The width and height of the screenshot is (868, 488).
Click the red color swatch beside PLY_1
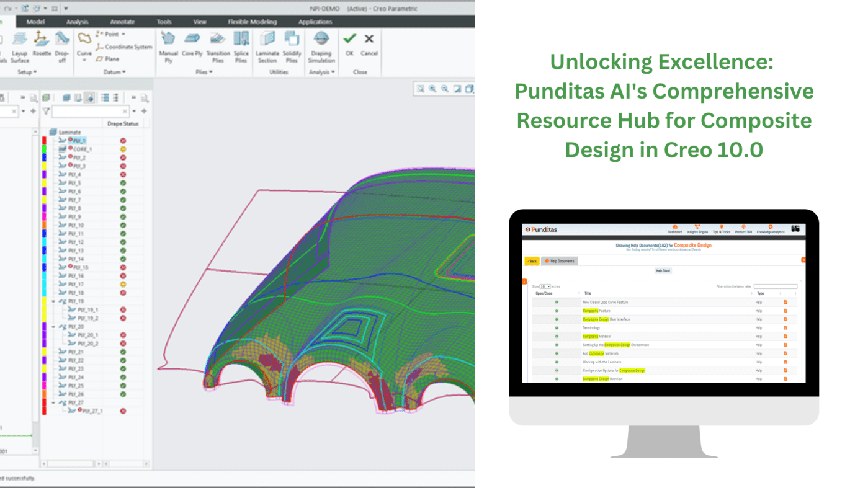coord(44,141)
